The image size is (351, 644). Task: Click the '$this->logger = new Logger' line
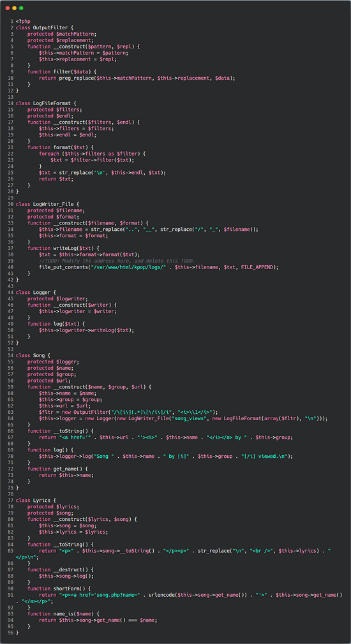coord(183,418)
